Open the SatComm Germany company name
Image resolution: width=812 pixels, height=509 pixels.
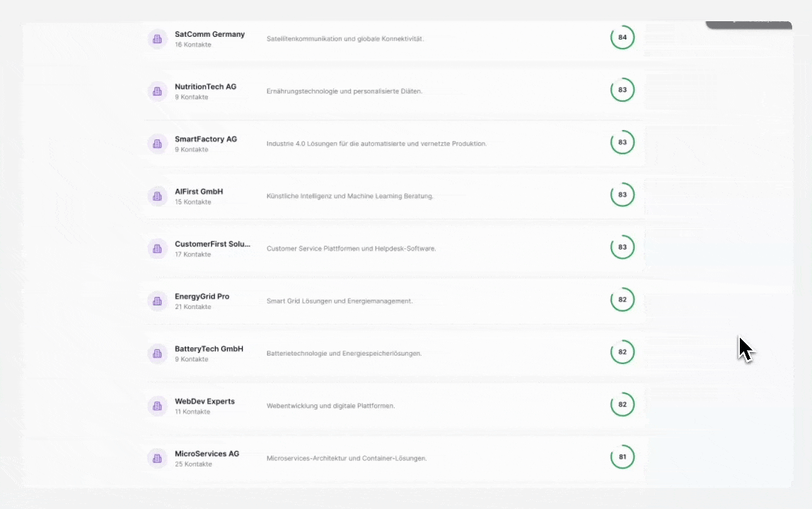pyautogui.click(x=209, y=34)
